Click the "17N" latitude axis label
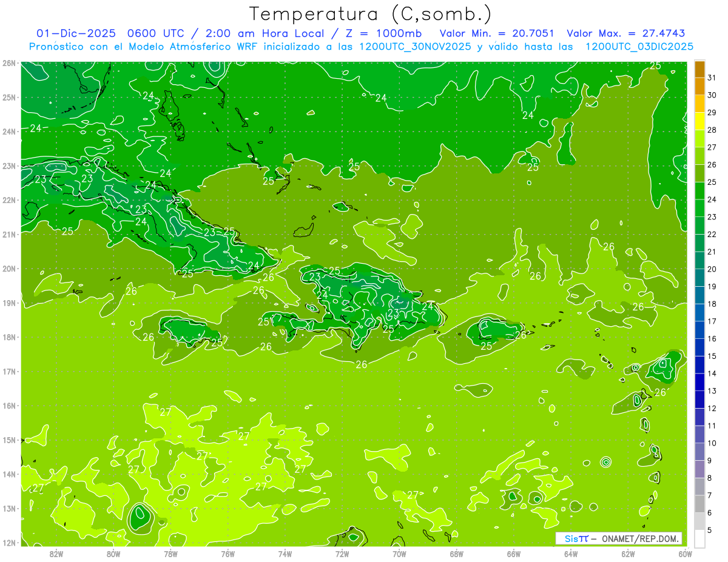Image resolution: width=728 pixels, height=562 pixels. pyautogui.click(x=8, y=372)
